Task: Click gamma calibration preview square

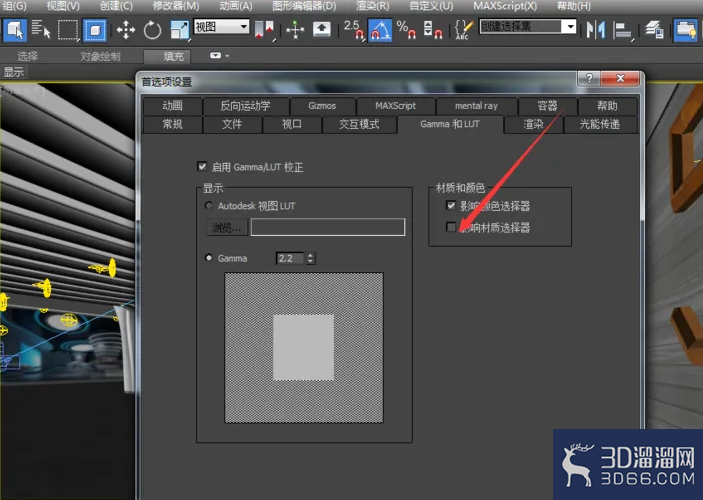Action: 304,348
